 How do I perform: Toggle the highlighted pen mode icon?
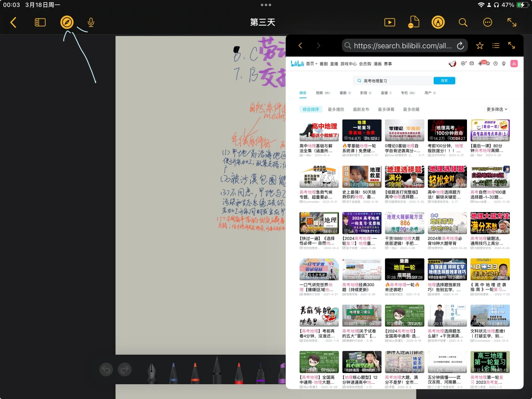[x=438, y=23]
